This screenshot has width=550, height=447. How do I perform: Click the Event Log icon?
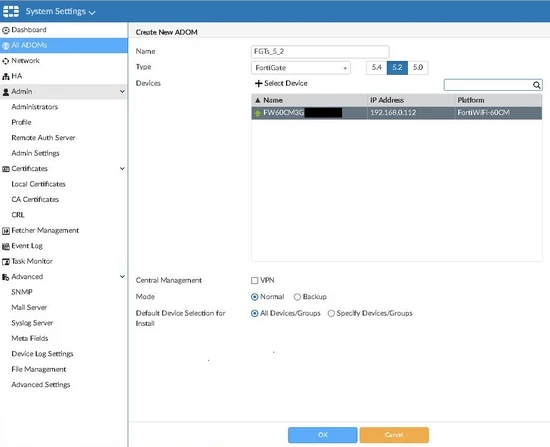[6, 246]
